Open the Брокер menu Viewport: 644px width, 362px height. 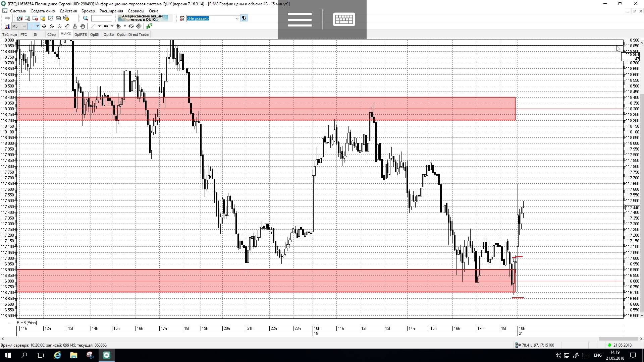[88, 11]
